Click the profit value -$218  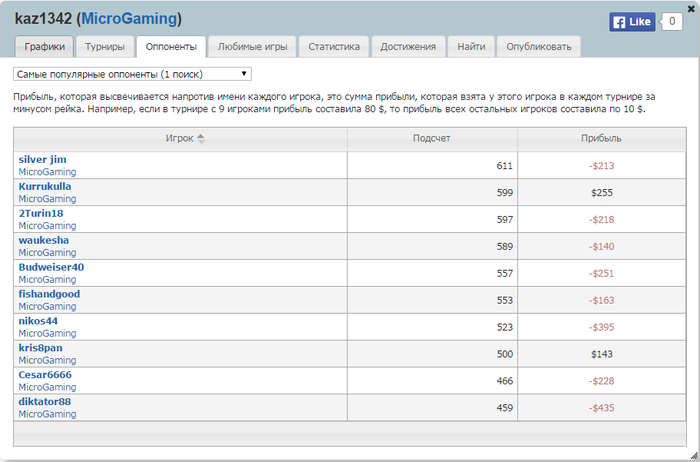601,219
